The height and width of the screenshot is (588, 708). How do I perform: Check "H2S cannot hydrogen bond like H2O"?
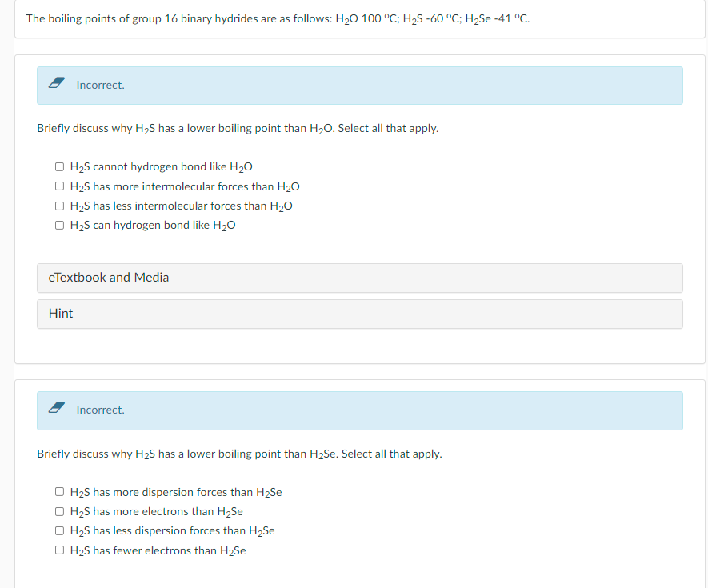(x=59, y=166)
